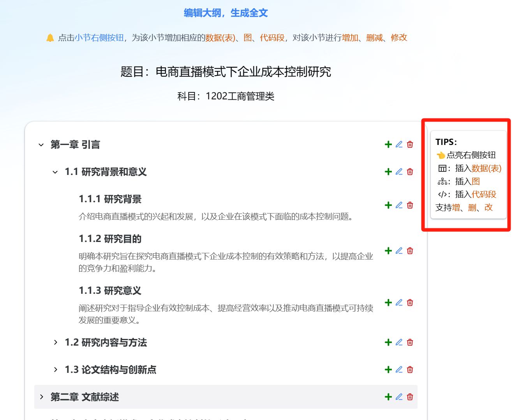520x420 pixels.
Task: Add item to 第二章 文献综述
Action: [x=388, y=397]
